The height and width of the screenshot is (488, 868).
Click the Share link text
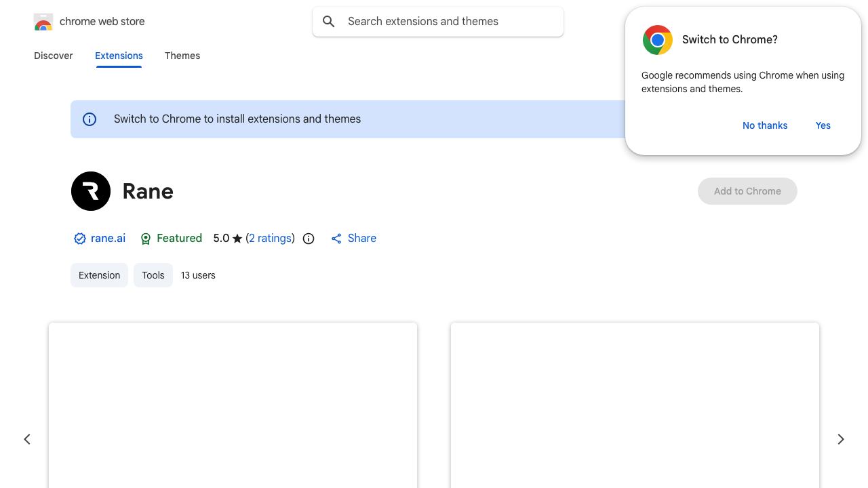(x=362, y=239)
